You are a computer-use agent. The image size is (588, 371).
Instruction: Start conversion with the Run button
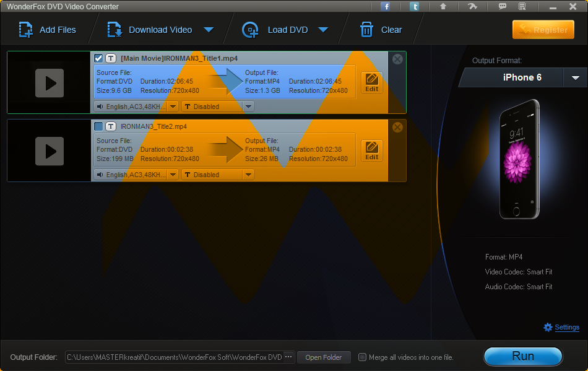point(523,356)
